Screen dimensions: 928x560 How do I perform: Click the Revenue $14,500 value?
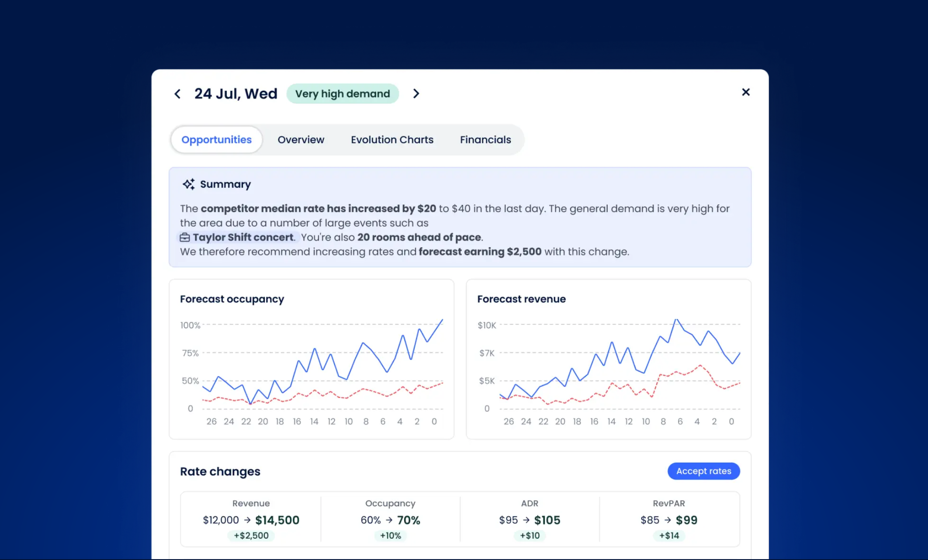point(277,520)
